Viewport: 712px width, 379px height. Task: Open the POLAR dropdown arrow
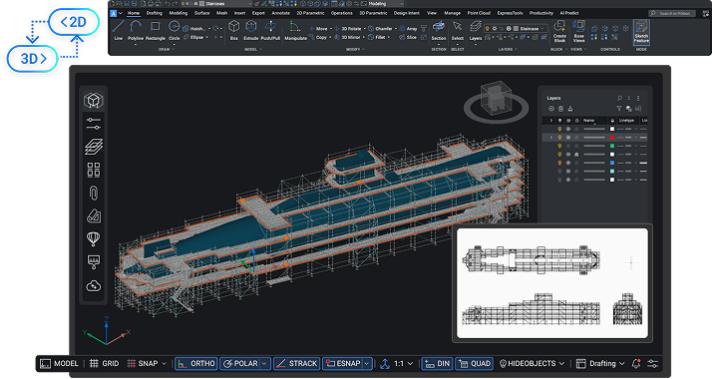pyautogui.click(x=265, y=364)
